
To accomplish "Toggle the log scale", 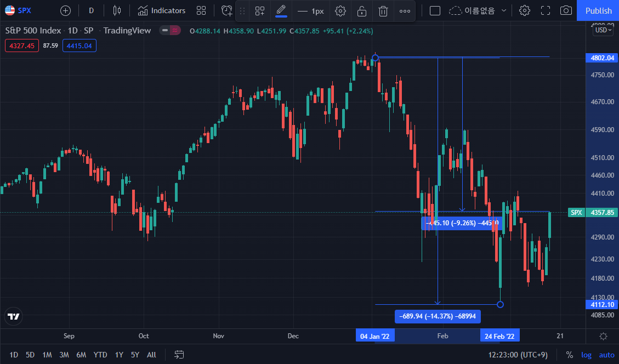I will pos(586,355).
